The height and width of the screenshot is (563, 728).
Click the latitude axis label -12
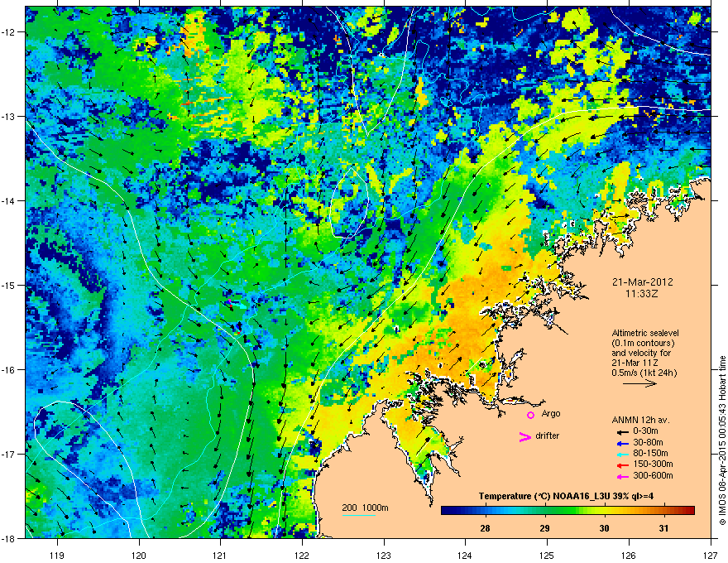tap(8, 32)
